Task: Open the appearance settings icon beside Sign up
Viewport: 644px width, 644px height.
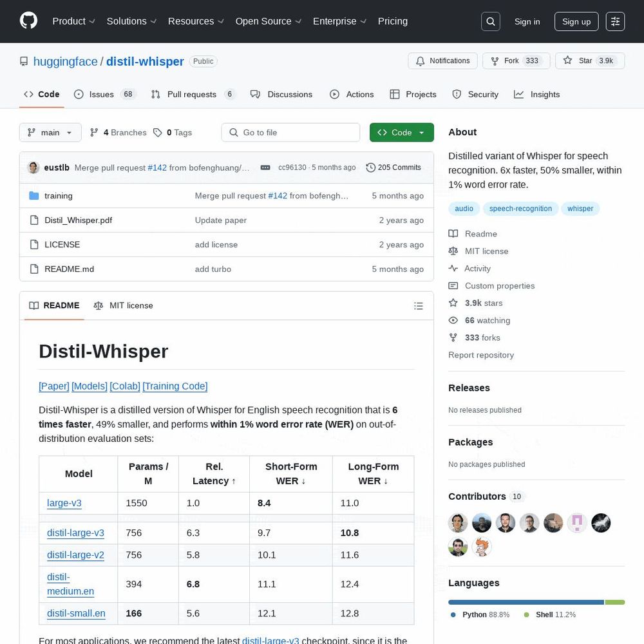Action: [x=615, y=21]
